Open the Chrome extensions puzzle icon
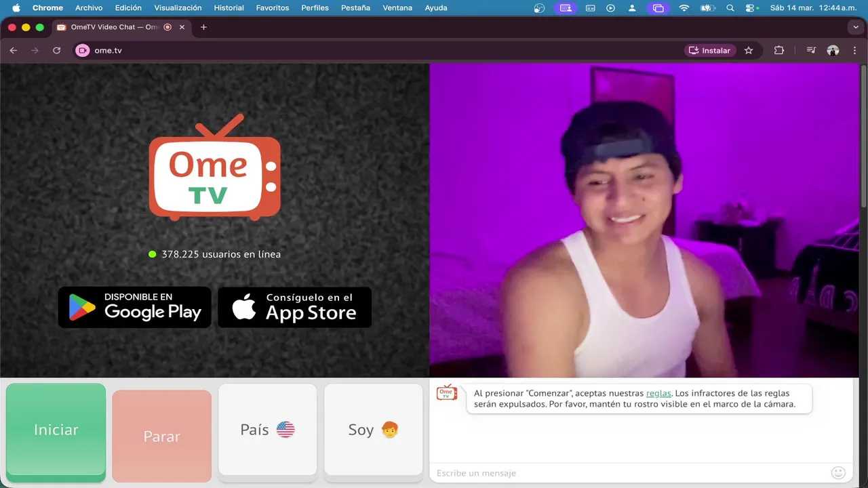 click(x=778, y=50)
